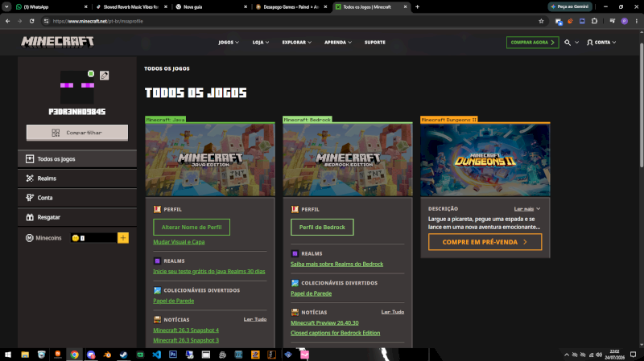Open the notification center icon in system tray

click(x=634, y=355)
